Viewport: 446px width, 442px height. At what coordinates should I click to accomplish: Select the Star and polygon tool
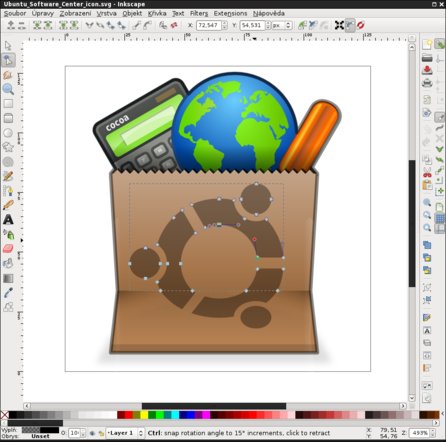tap(8, 147)
